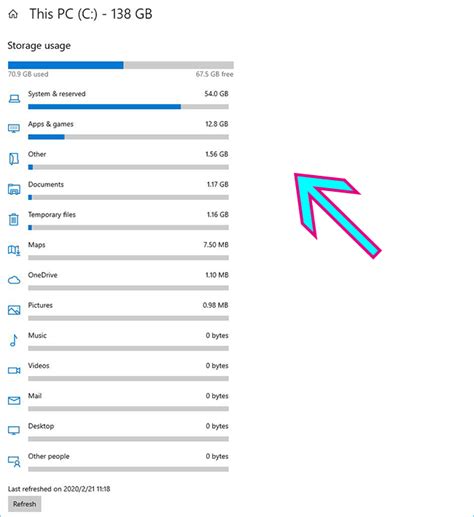
Task: Open the Desktop monitor icon
Action: [14, 430]
